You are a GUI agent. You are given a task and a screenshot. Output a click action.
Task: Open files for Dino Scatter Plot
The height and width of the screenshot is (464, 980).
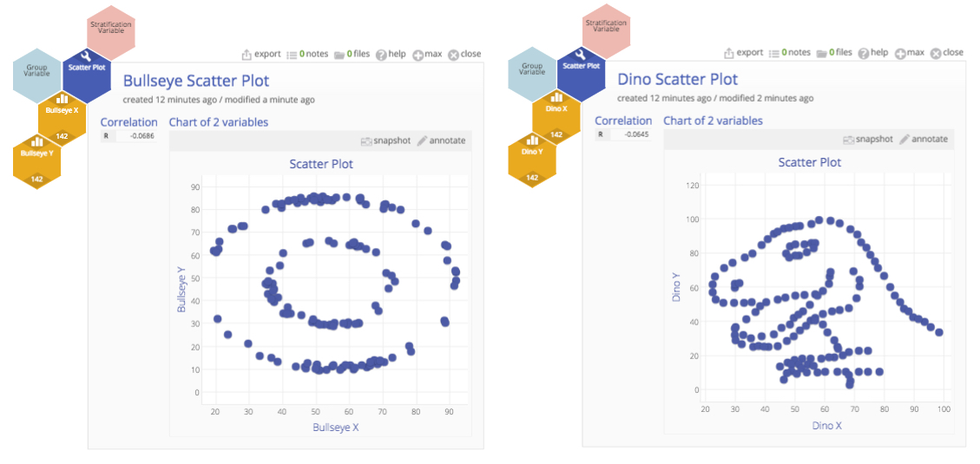click(x=834, y=53)
